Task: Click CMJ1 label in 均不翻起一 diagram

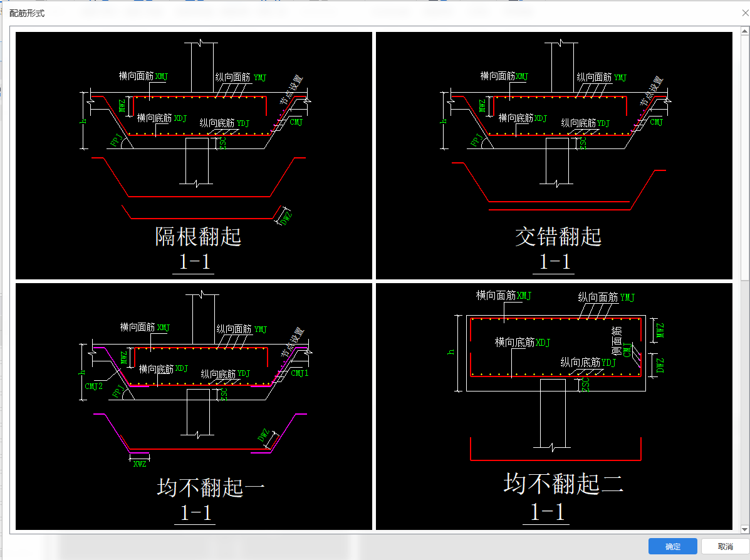Action: pos(300,373)
